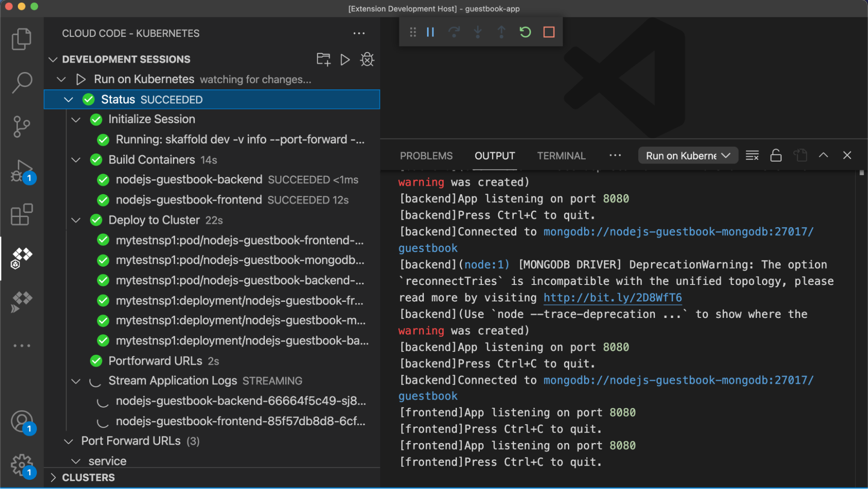Select deployment/nodejs-guestbook-m... row

pyautogui.click(x=212, y=320)
